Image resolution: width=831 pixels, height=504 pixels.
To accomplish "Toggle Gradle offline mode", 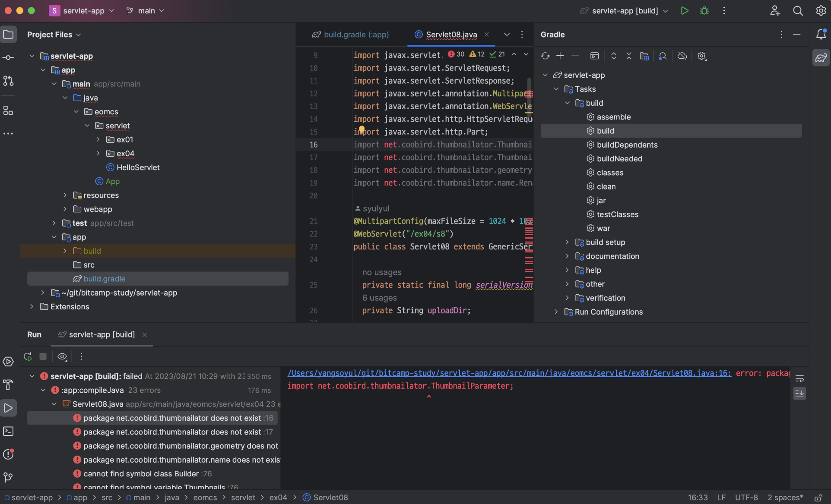I will click(x=682, y=56).
